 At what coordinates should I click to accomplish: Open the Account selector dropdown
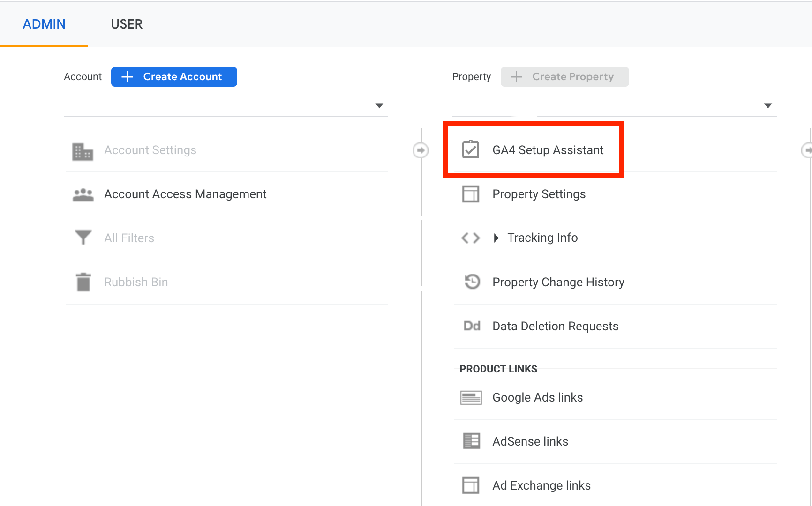pos(379,105)
